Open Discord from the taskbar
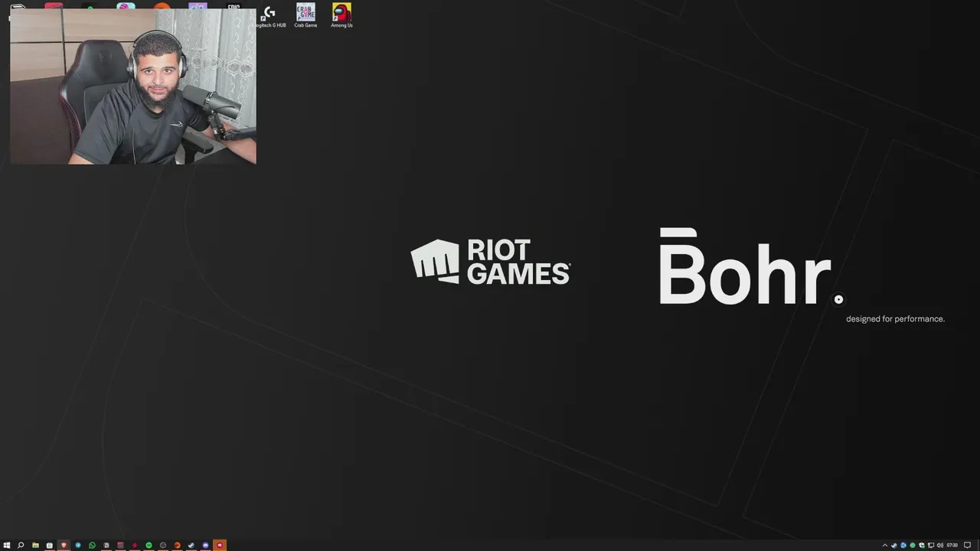 click(x=205, y=545)
